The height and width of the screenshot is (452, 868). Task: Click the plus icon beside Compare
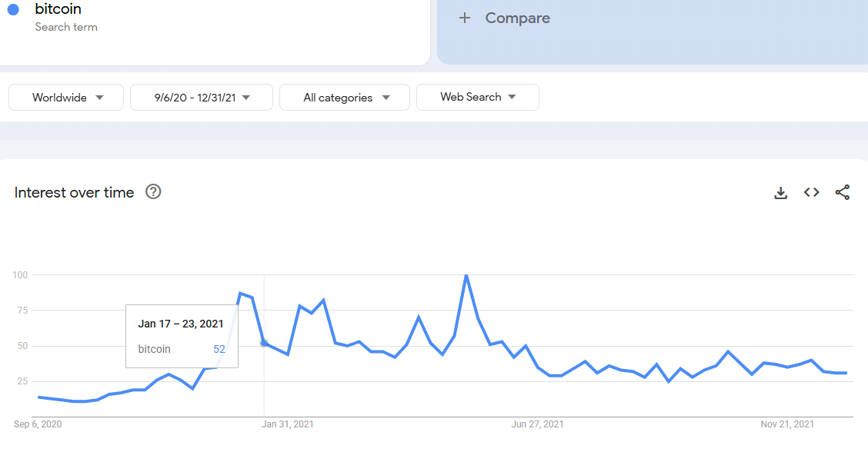(x=464, y=18)
